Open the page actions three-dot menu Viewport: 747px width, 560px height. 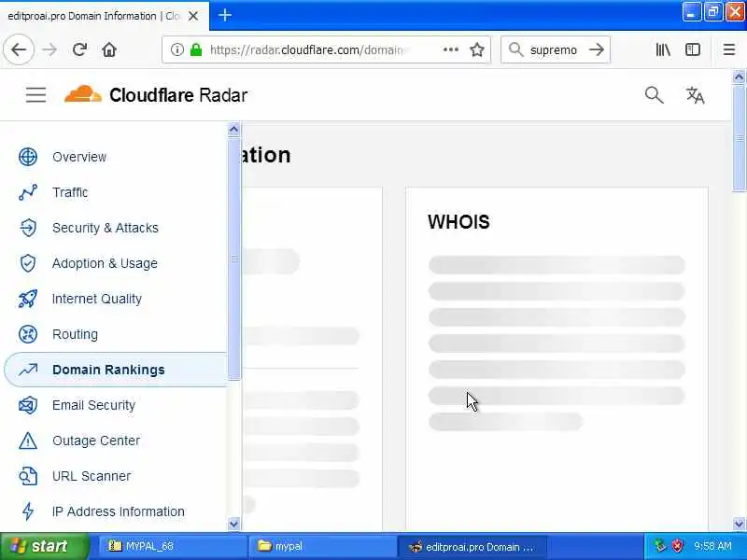[x=451, y=49]
